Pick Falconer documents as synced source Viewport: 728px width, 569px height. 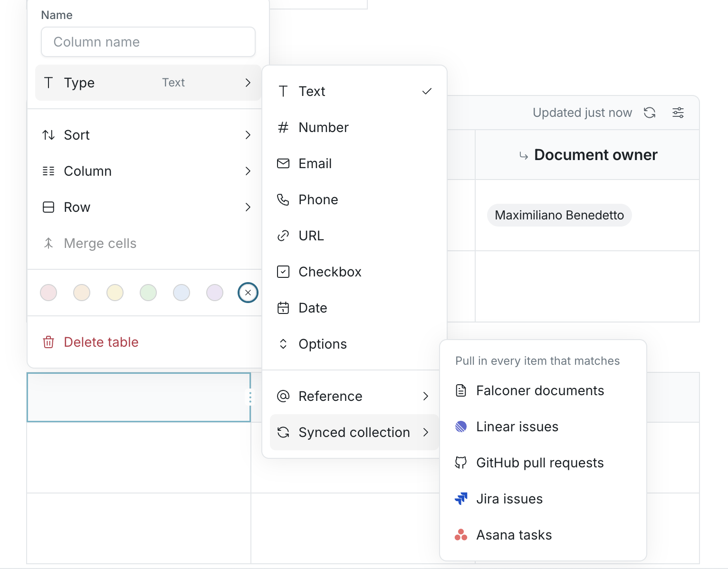click(x=543, y=390)
